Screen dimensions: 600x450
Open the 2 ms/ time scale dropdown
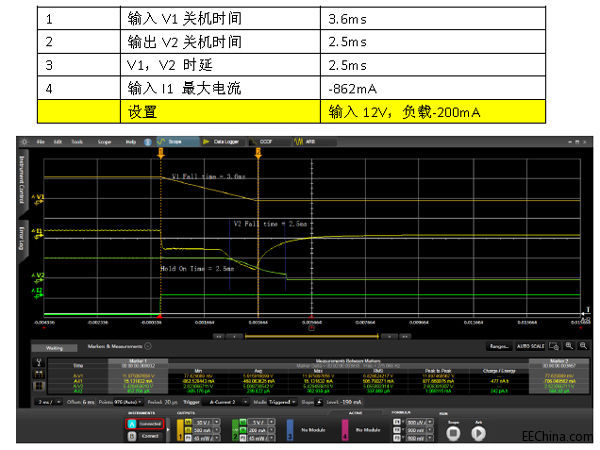click(48, 402)
